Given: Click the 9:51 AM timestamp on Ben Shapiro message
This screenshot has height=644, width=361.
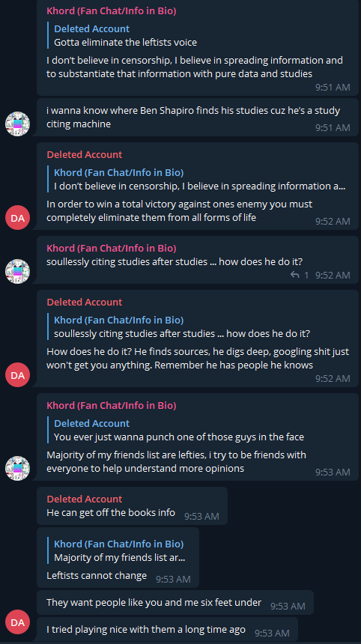Looking at the screenshot, I should [333, 128].
